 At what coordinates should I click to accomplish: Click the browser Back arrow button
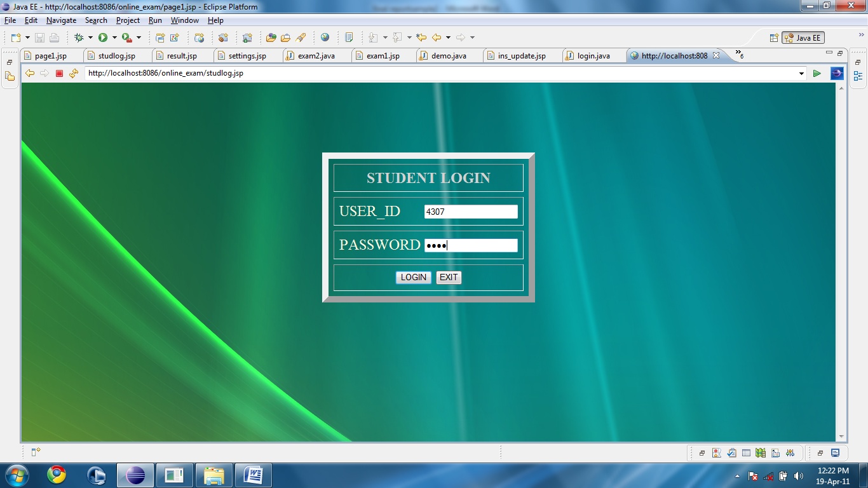[29, 73]
